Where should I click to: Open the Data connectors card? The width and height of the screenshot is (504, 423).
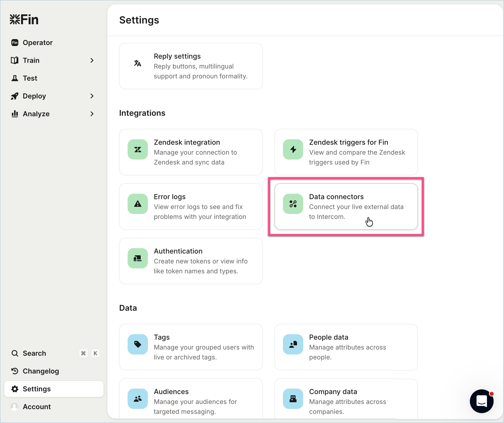(x=346, y=207)
